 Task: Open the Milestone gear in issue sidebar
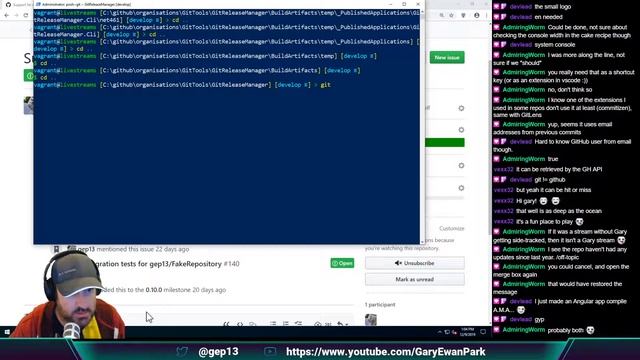click(x=461, y=188)
